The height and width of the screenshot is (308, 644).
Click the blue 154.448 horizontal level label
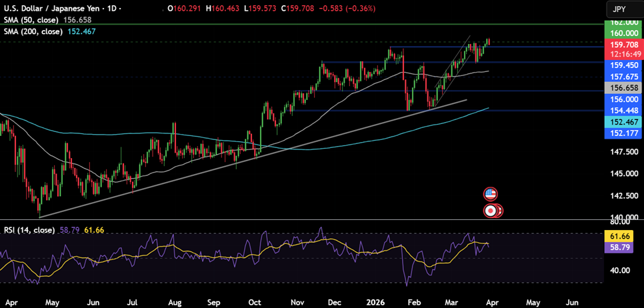623,110
